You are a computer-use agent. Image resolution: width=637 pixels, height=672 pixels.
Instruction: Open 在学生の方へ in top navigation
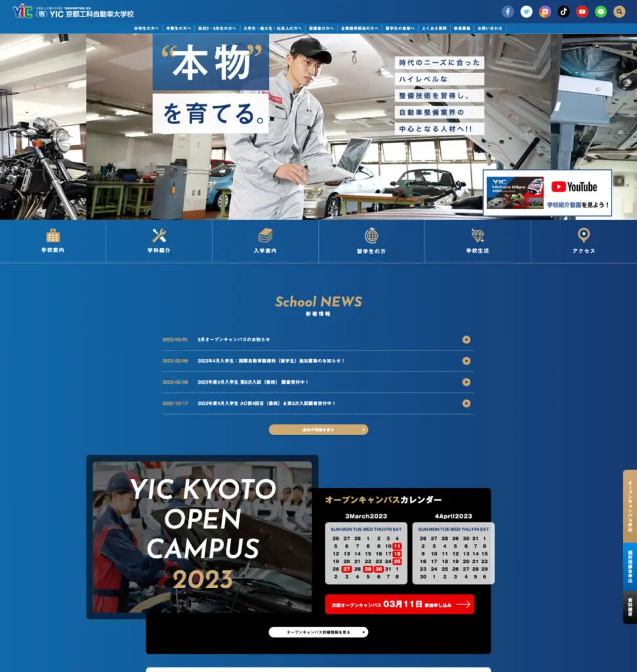coord(146,29)
